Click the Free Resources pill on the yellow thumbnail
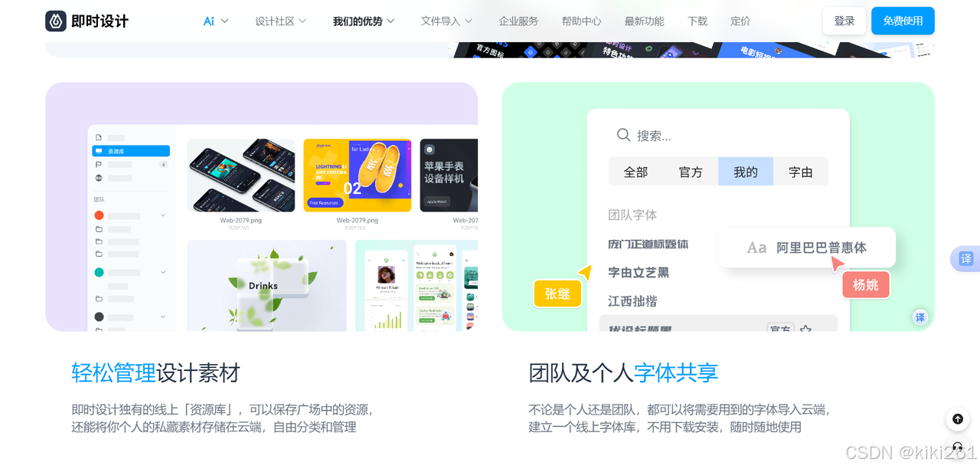Screen dimensions: 980x469 (x=324, y=203)
